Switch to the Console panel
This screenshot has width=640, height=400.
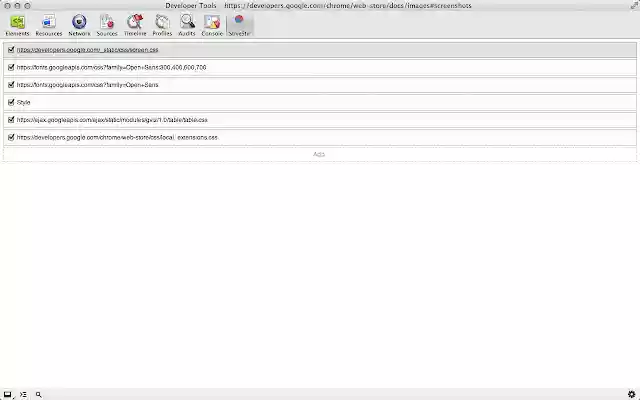pyautogui.click(x=212, y=25)
